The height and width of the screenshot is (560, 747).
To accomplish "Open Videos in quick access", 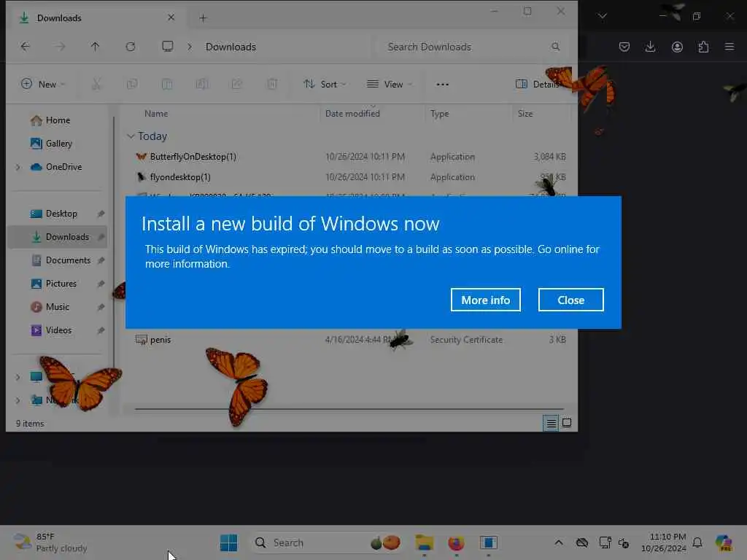I will tap(58, 330).
